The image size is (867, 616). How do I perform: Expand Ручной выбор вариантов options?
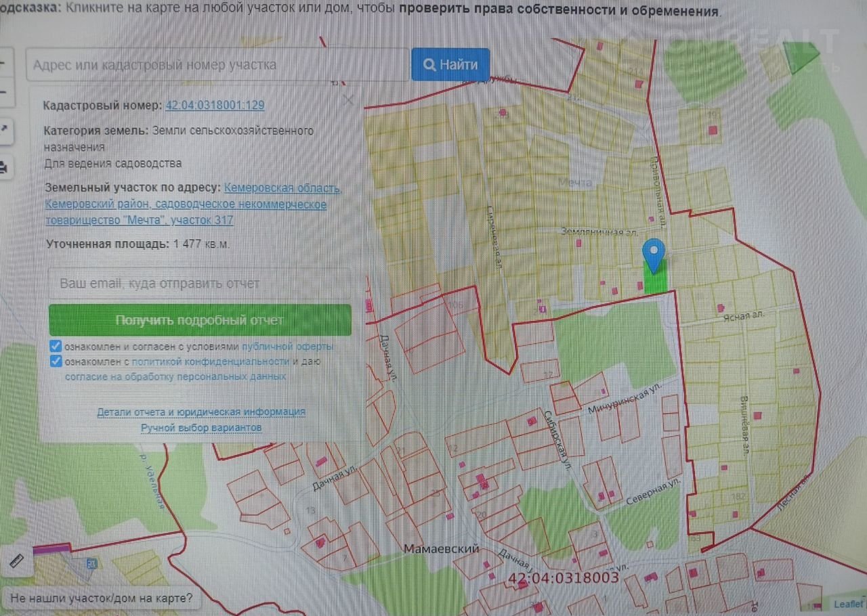[200, 428]
